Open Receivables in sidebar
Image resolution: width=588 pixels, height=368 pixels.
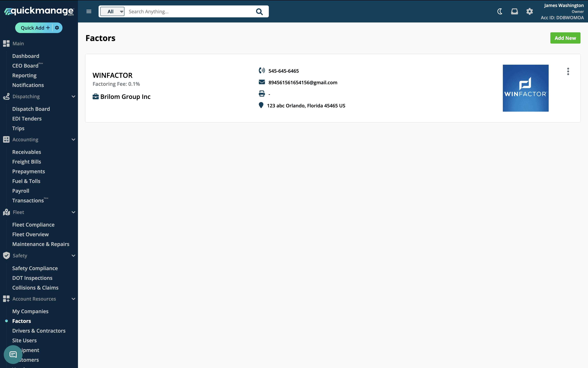pyautogui.click(x=27, y=152)
